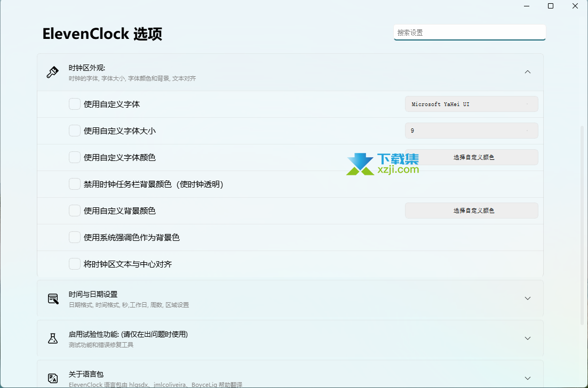Close the ElevenClock options window
Image resolution: width=588 pixels, height=388 pixels.
[575, 6]
